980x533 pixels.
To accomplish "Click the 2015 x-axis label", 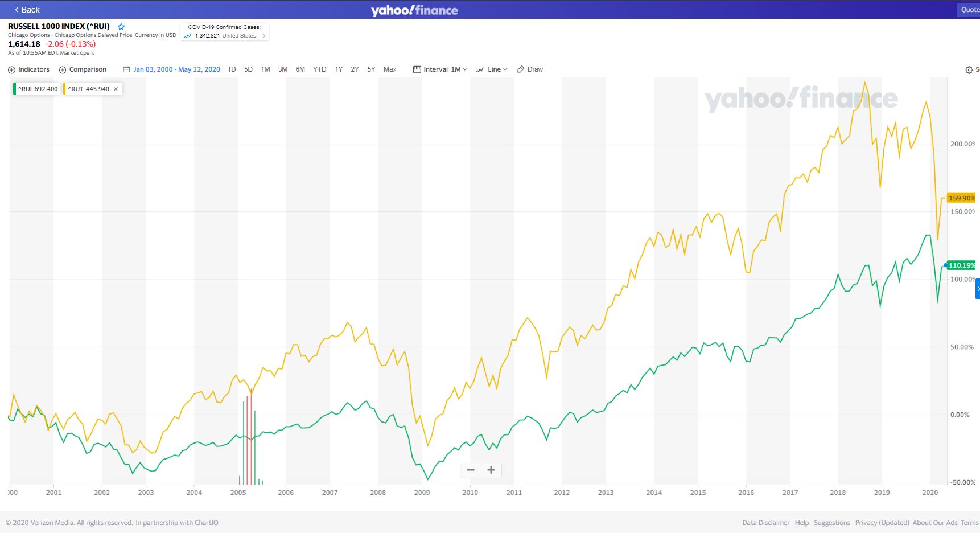I will click(698, 493).
